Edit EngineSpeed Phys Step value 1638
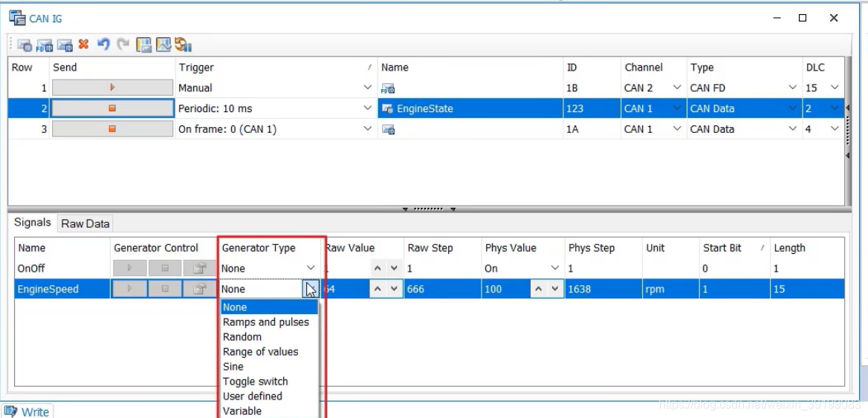The width and height of the screenshot is (868, 418). [x=603, y=289]
